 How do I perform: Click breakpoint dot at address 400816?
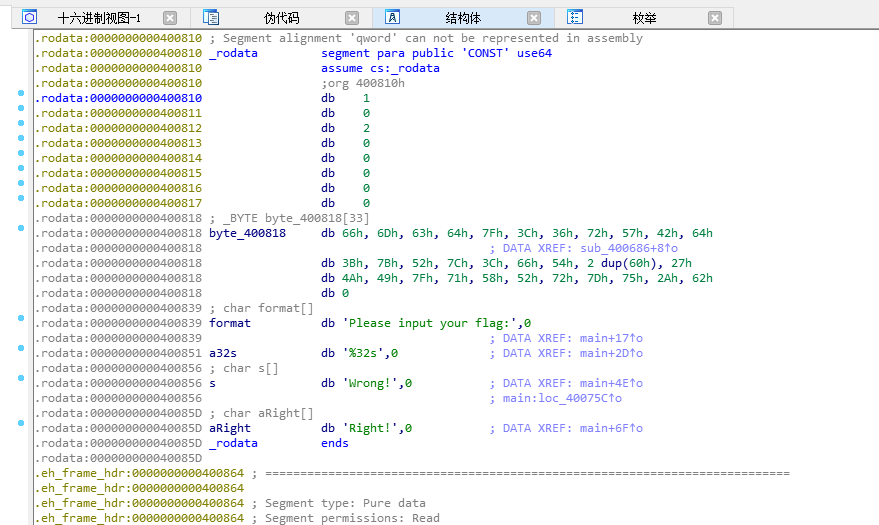click(21, 183)
